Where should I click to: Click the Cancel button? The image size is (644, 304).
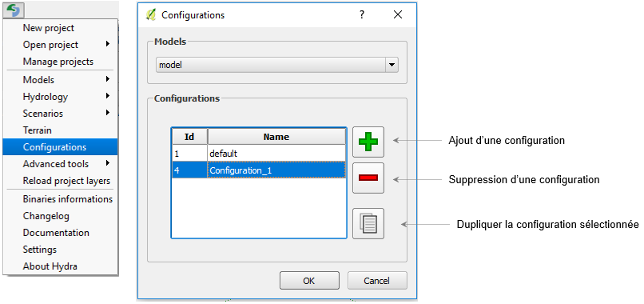(x=377, y=281)
